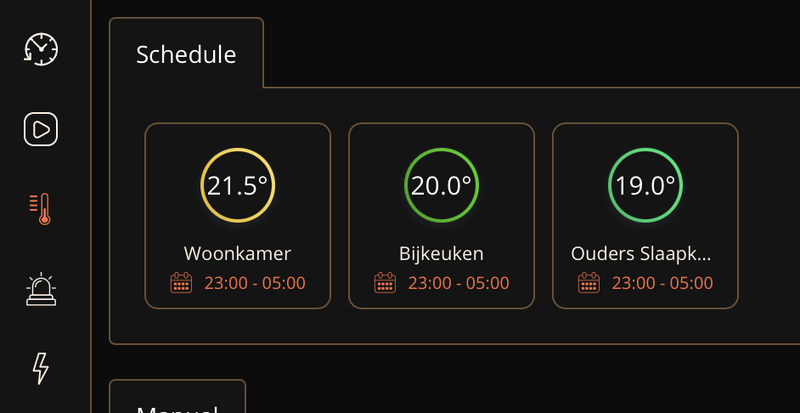Open Woonkamer 23:00 - 05:00 schedule time

tap(255, 283)
